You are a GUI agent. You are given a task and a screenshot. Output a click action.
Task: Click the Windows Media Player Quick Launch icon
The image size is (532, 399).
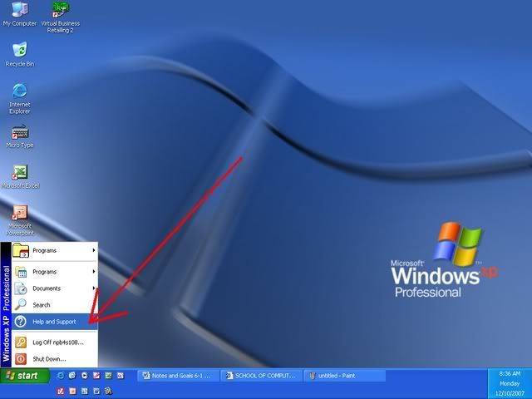tap(85, 376)
